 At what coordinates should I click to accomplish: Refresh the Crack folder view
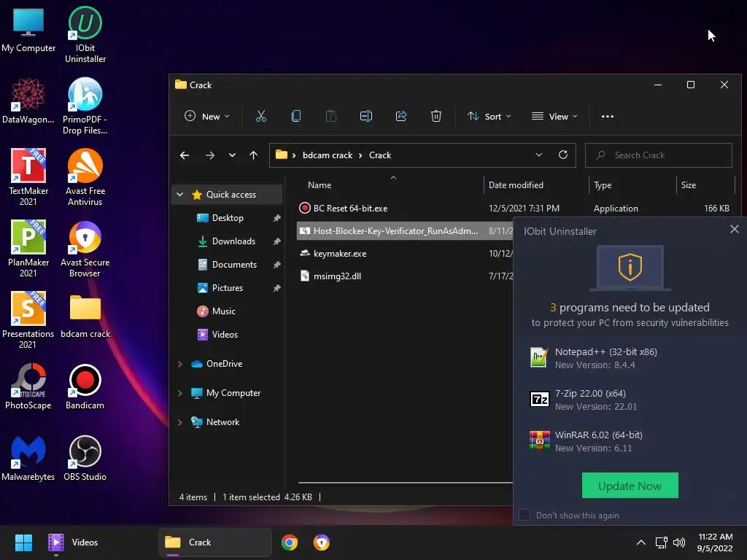tap(563, 155)
